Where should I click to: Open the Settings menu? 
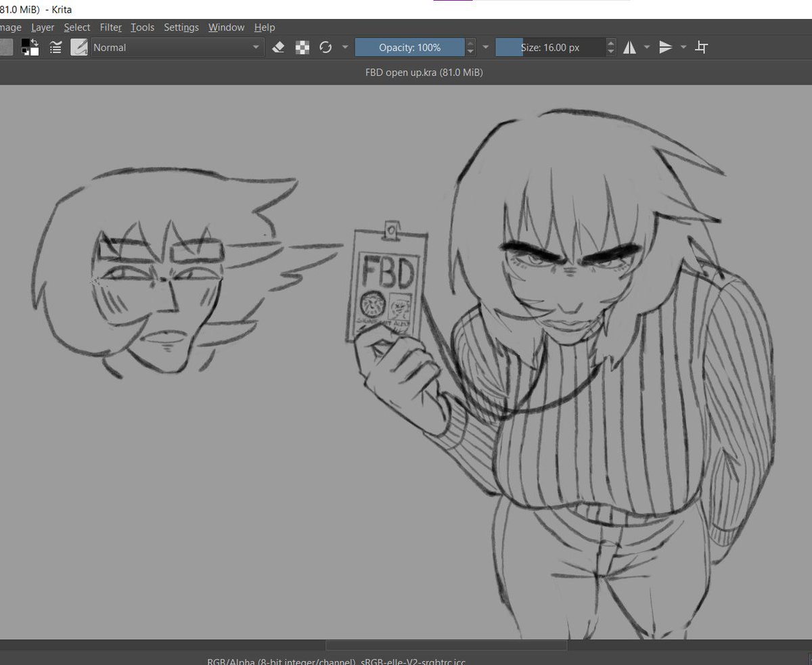(x=181, y=27)
